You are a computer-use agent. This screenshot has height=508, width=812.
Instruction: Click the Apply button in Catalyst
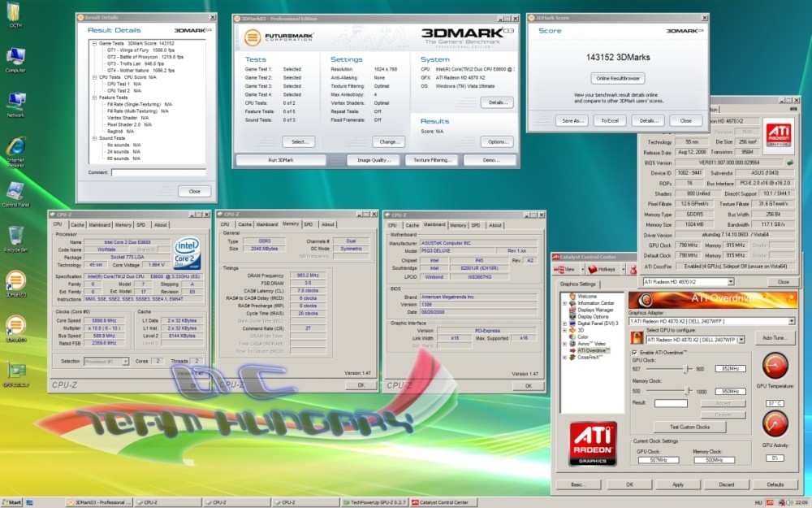click(x=678, y=484)
